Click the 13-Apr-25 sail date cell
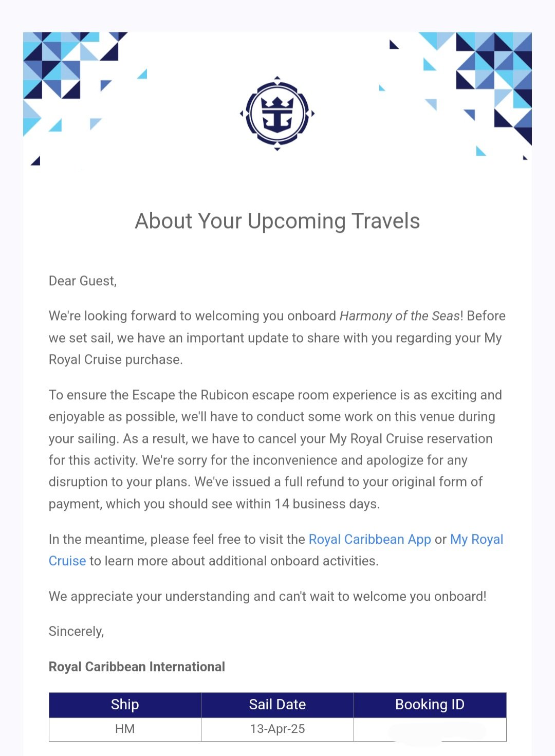 (x=277, y=729)
